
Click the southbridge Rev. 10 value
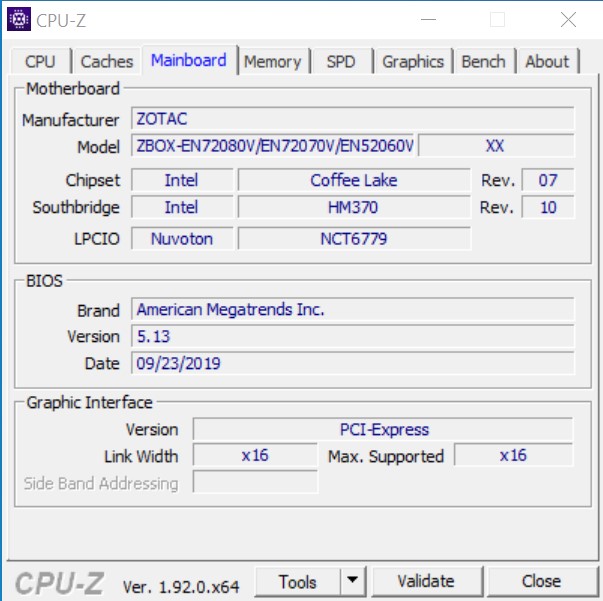(x=548, y=207)
